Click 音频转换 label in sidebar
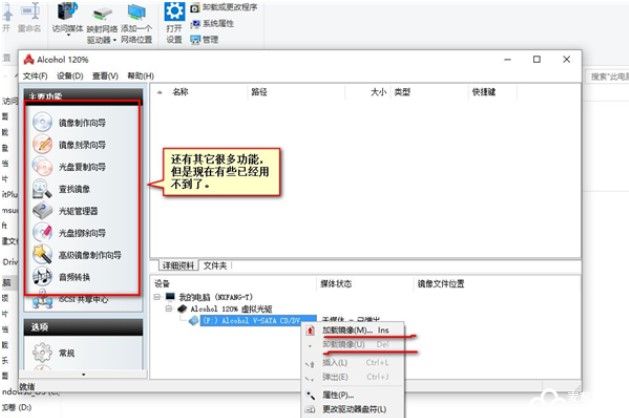This screenshot has width=629, height=418. 74,277
